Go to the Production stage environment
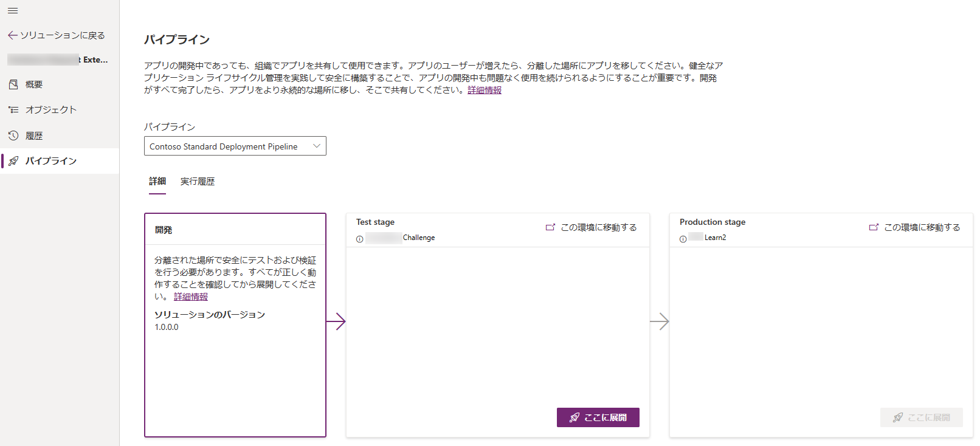The height and width of the screenshot is (446, 980). pos(914,227)
